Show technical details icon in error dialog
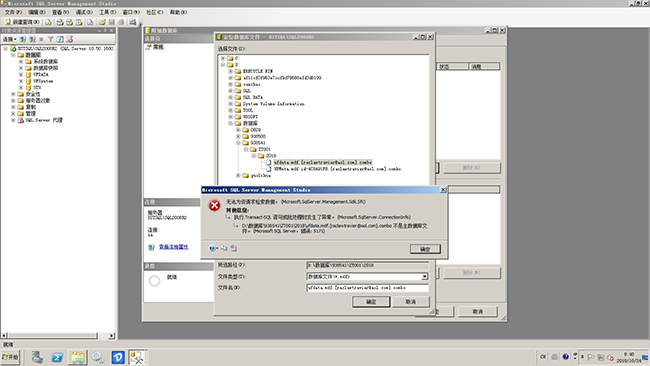Screen dimensions: 650x366 (x=234, y=248)
